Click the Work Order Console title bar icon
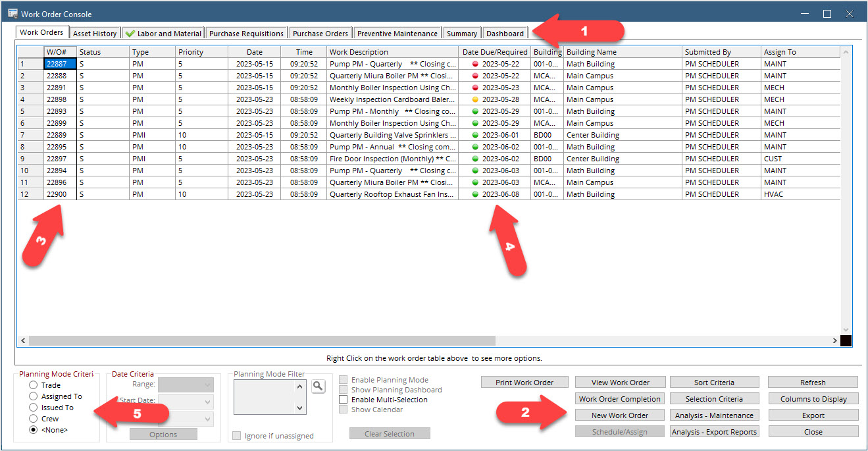The image size is (868, 451). 13,13
